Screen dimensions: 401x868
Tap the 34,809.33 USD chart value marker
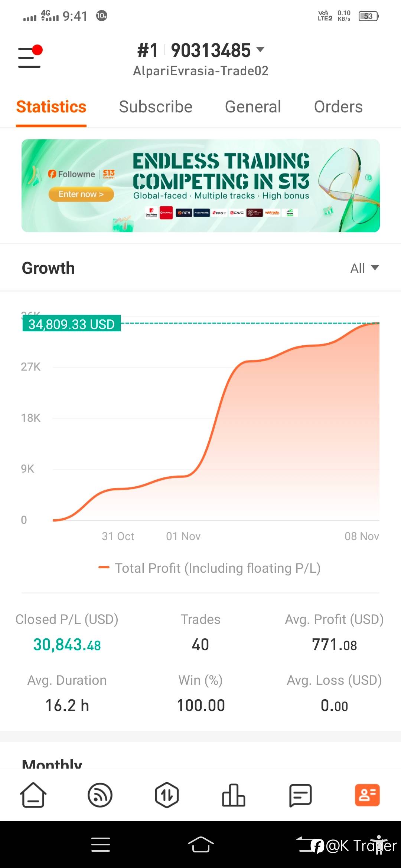click(72, 324)
